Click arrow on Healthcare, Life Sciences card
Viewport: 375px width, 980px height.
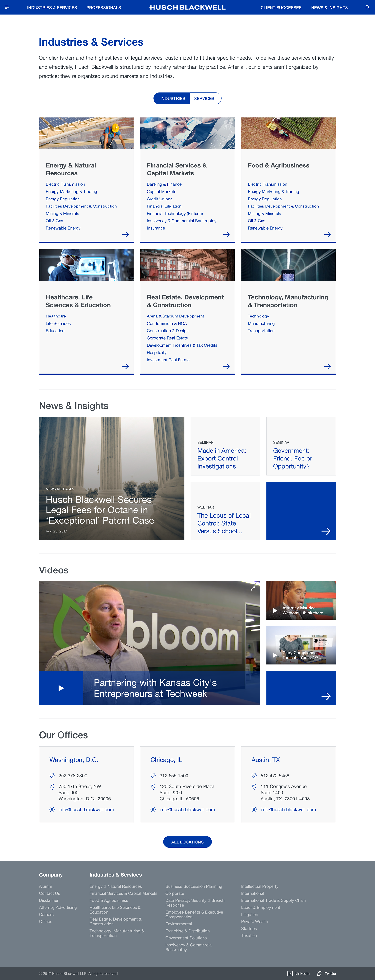pyautogui.click(x=125, y=366)
